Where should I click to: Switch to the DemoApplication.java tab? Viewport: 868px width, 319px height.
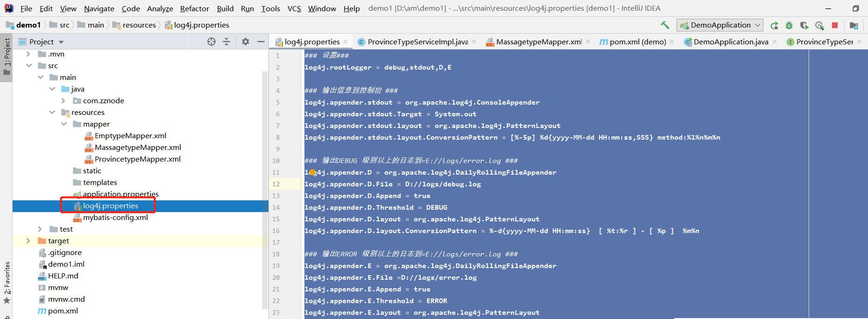click(x=731, y=42)
